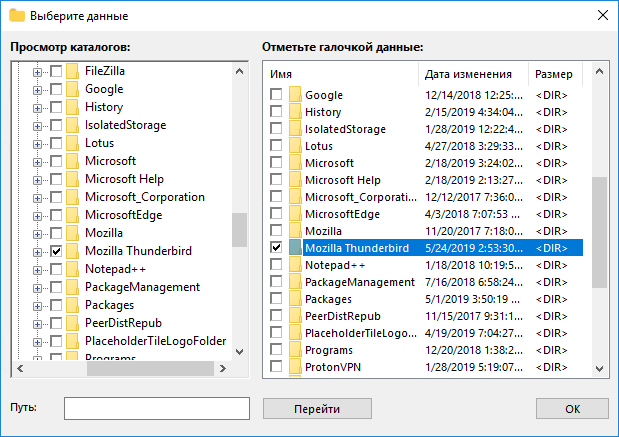Uncheck Mozilla Thunderbird checkbox in file list

click(x=276, y=247)
